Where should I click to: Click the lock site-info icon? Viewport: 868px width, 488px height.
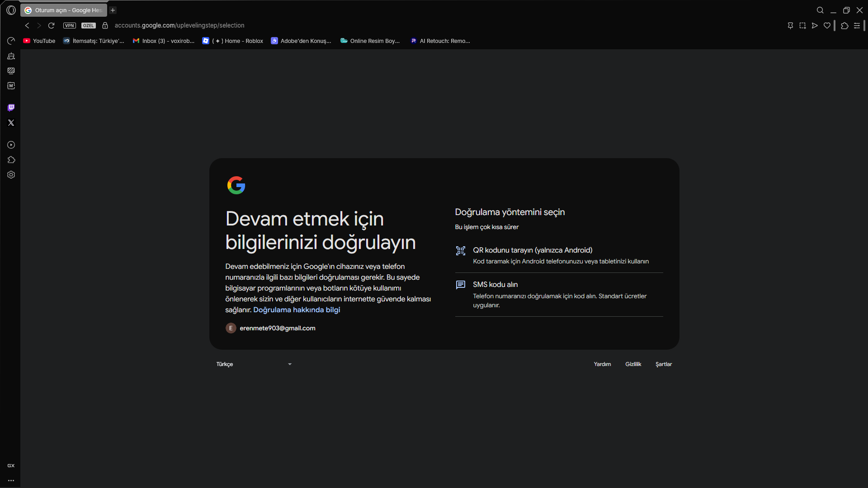coord(105,25)
